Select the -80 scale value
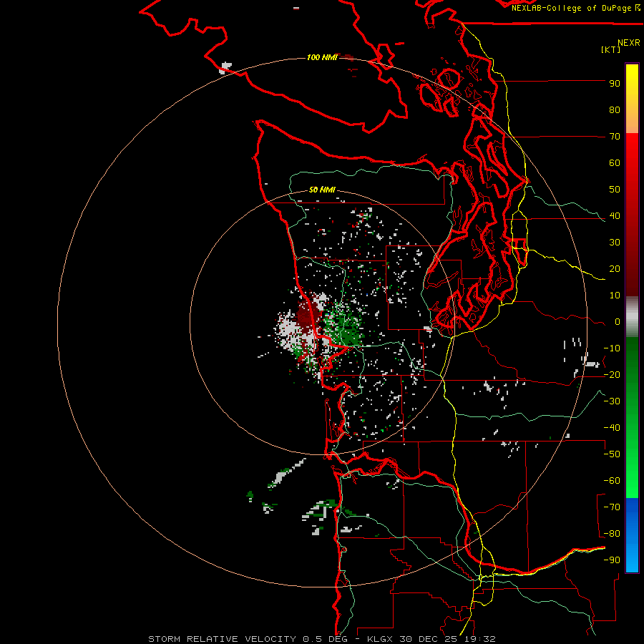 (612, 534)
